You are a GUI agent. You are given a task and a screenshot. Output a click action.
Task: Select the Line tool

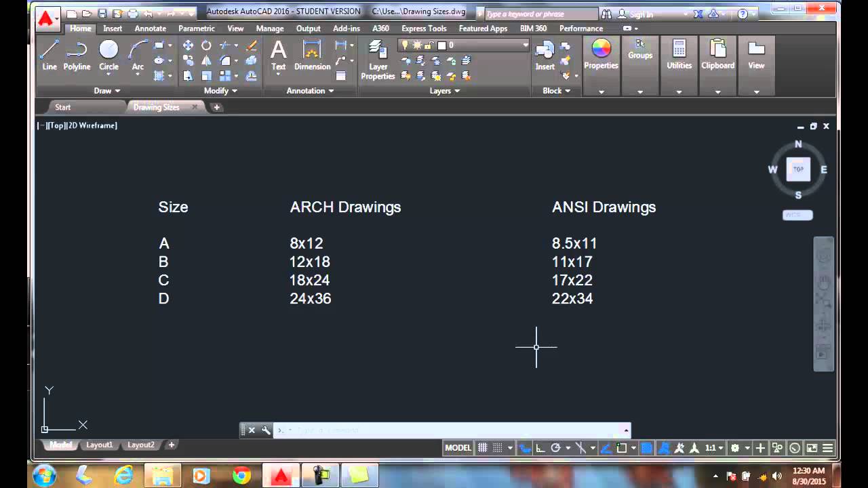tap(50, 56)
